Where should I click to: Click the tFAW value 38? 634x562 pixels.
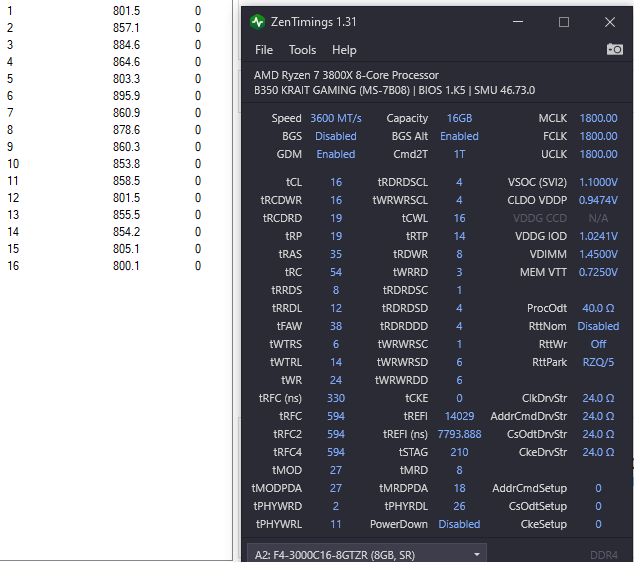(336, 326)
